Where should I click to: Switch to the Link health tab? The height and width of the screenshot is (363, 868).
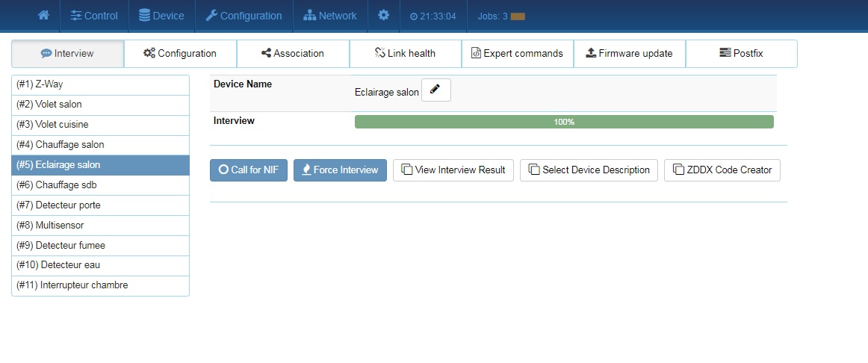(405, 54)
